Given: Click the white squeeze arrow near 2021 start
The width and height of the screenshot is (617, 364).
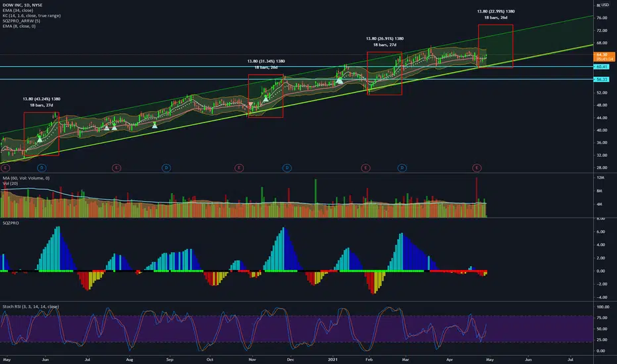Looking at the screenshot, I should (340, 81).
